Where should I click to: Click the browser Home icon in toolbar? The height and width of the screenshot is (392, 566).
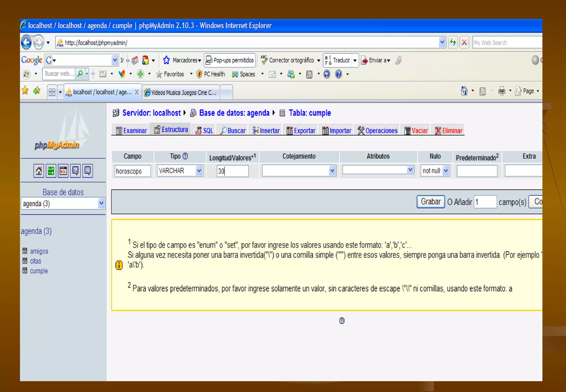(x=464, y=91)
